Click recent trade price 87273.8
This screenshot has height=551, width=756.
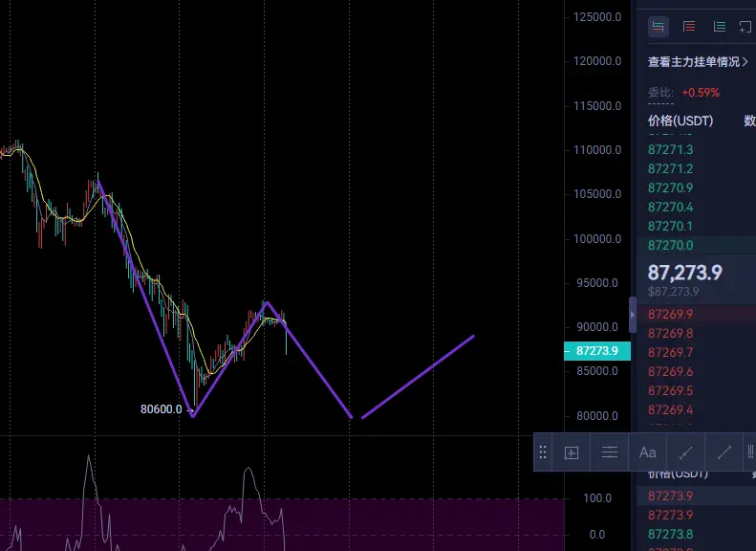pyautogui.click(x=670, y=534)
